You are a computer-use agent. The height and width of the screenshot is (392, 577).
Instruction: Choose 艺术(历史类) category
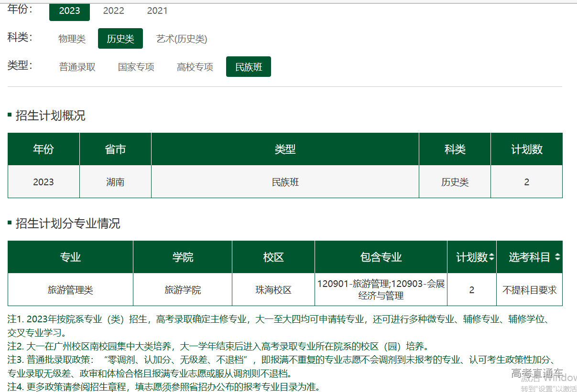pyautogui.click(x=182, y=39)
